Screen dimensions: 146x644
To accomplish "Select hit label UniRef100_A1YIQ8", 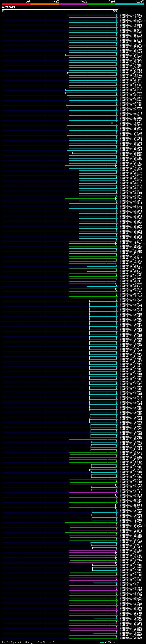I will coord(131,65).
